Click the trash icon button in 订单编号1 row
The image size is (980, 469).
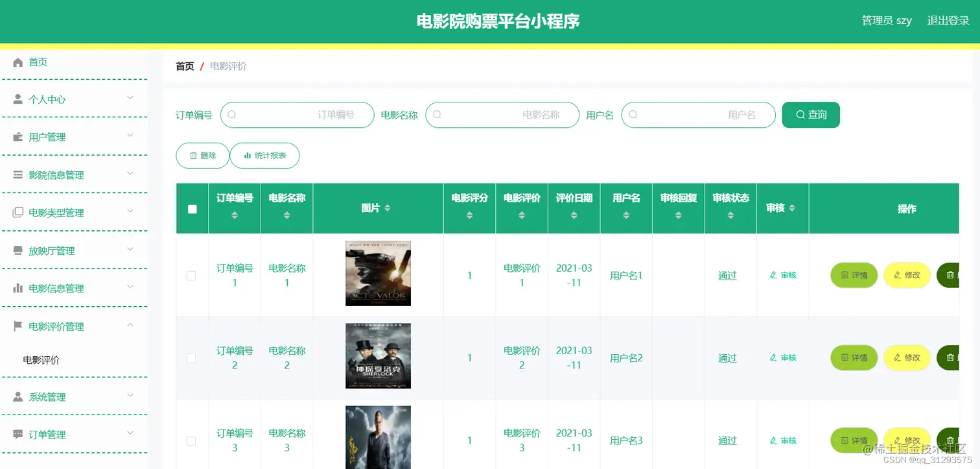pyautogui.click(x=948, y=275)
